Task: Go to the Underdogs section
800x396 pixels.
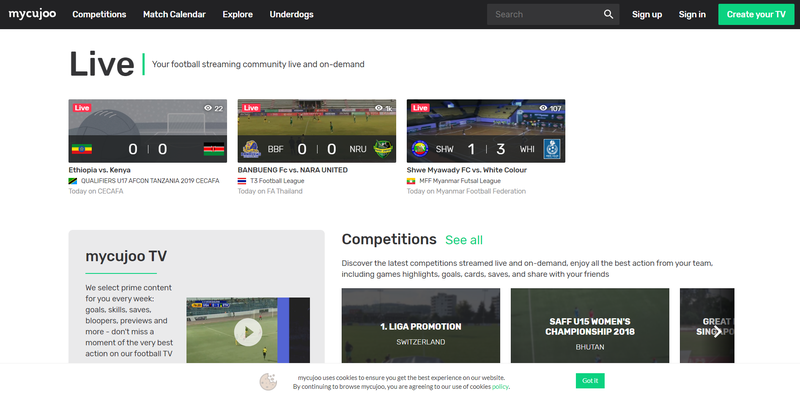Action: tap(291, 14)
